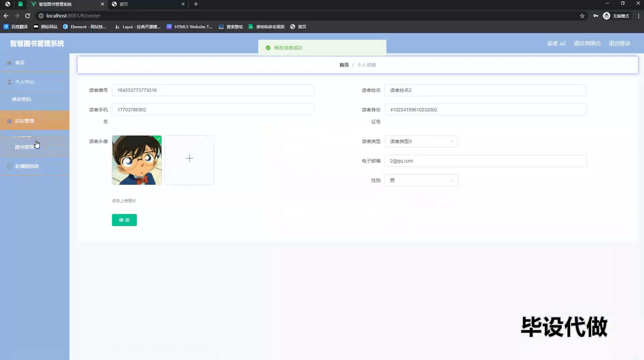Click the back navigation arrow

tap(6, 16)
